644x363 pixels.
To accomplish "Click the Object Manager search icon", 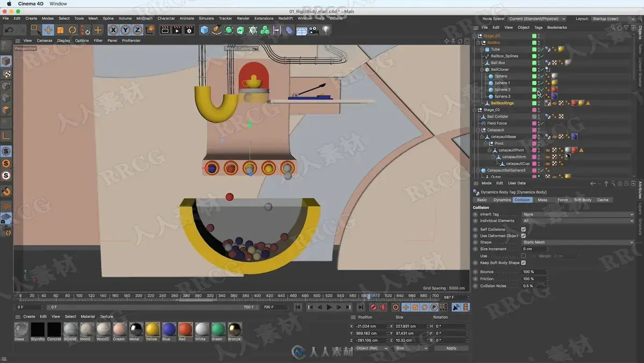I will tap(613, 27).
